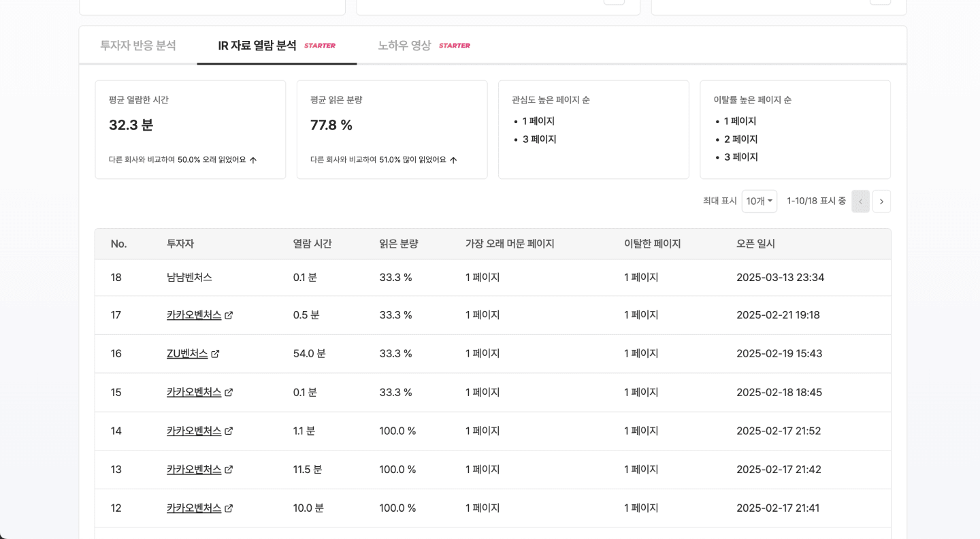Image resolution: width=980 pixels, height=539 pixels.
Task: Go to next page of results
Action: pyautogui.click(x=881, y=201)
